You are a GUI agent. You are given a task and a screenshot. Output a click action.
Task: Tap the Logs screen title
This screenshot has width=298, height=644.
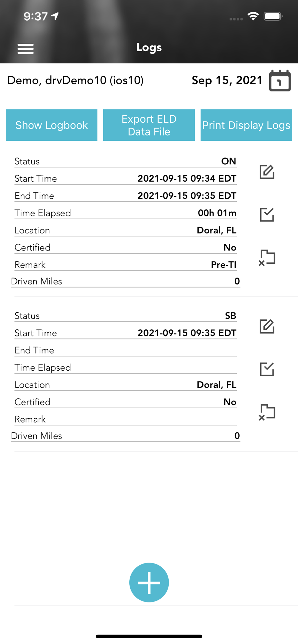149,47
